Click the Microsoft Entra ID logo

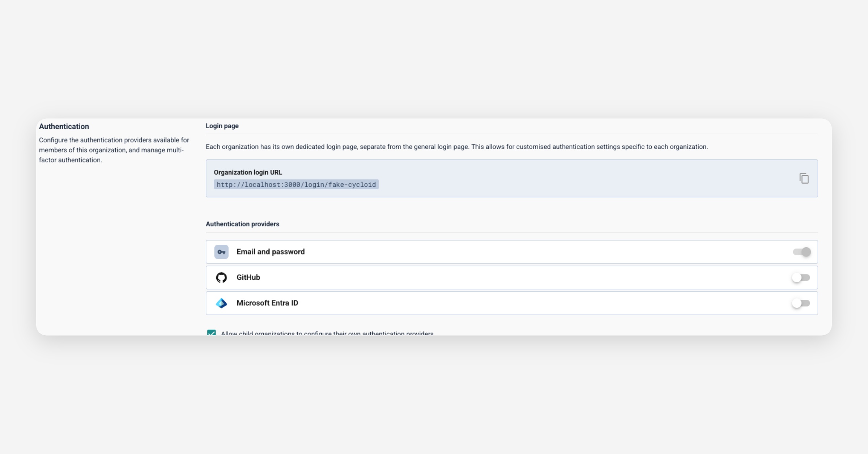221,303
